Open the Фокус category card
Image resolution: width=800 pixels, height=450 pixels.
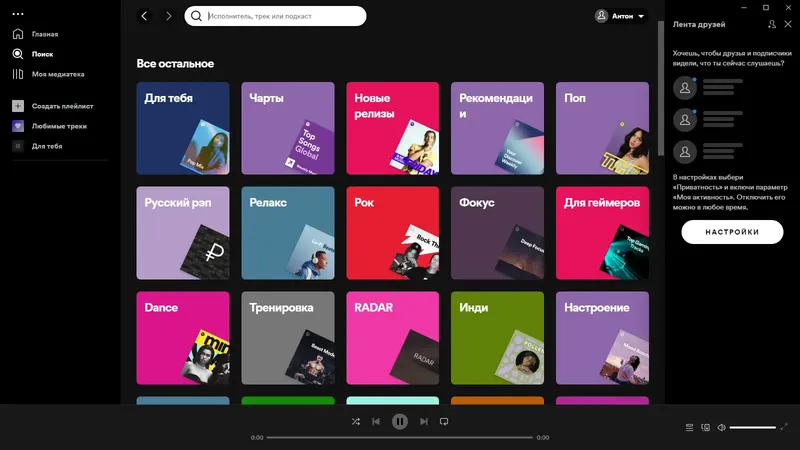497,233
